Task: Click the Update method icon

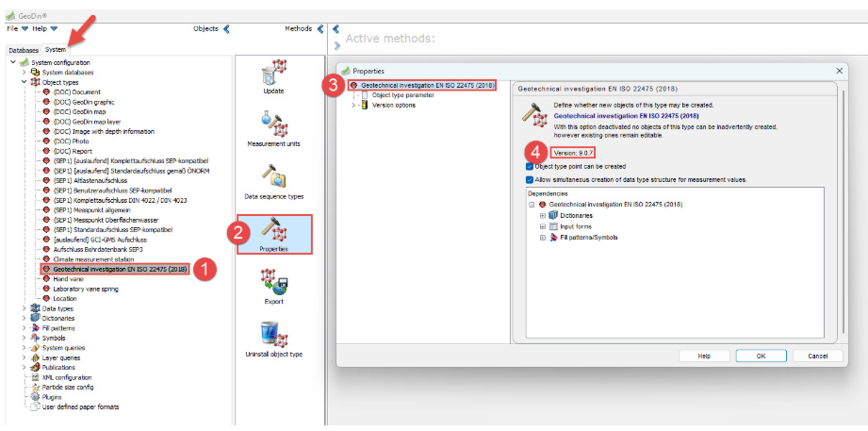Action: coord(273,74)
